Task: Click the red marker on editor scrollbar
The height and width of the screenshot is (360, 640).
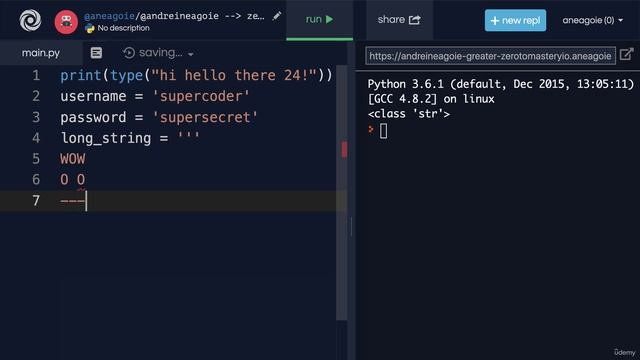Action: (344, 149)
